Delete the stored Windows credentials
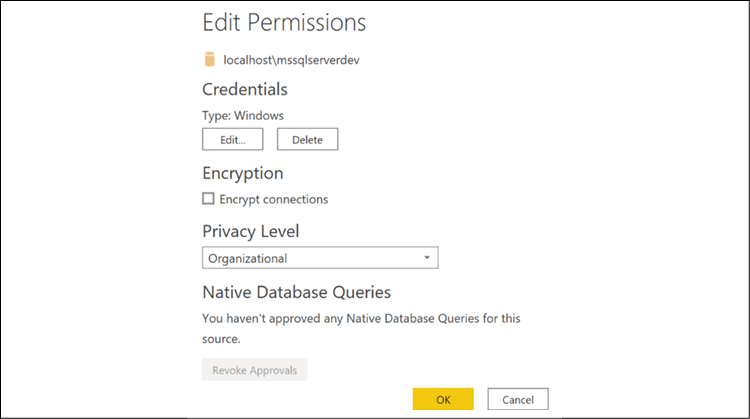The image size is (750, 419). [x=307, y=140]
